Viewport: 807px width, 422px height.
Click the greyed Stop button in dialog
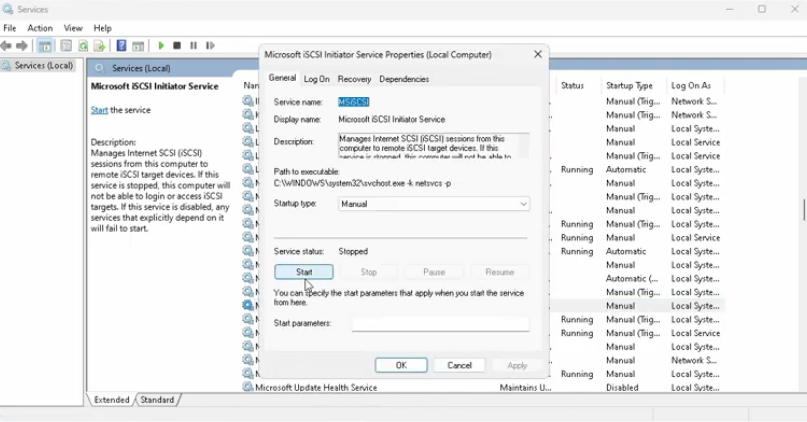click(x=369, y=272)
